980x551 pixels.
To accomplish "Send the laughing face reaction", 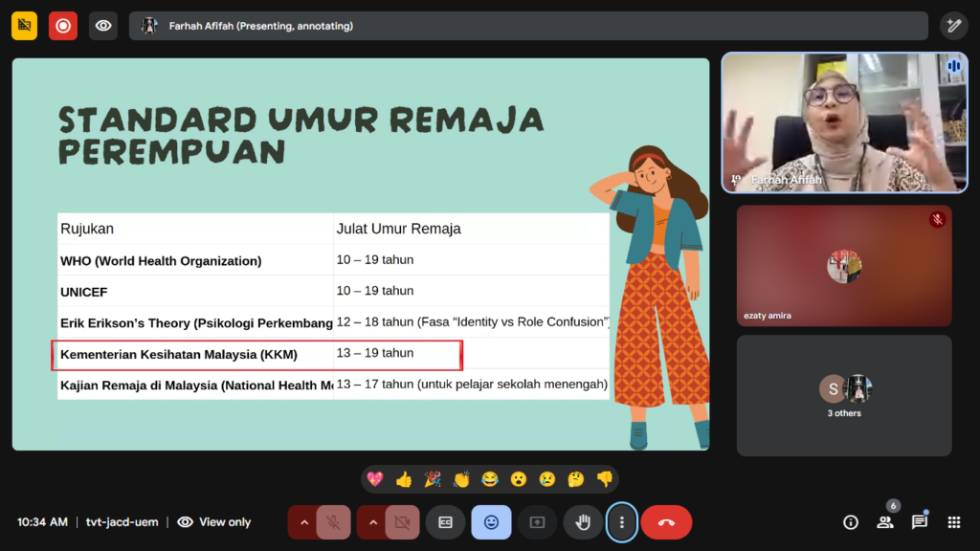I will 490,479.
